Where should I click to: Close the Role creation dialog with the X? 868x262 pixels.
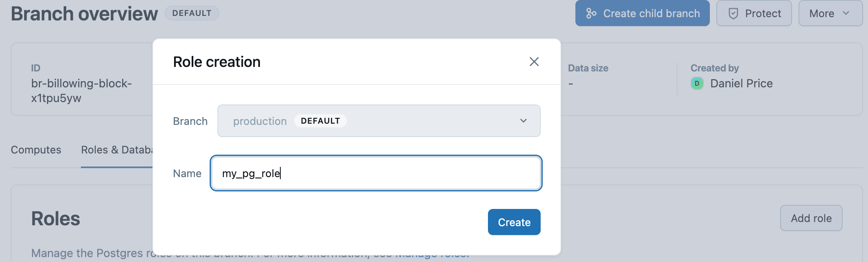[535, 62]
